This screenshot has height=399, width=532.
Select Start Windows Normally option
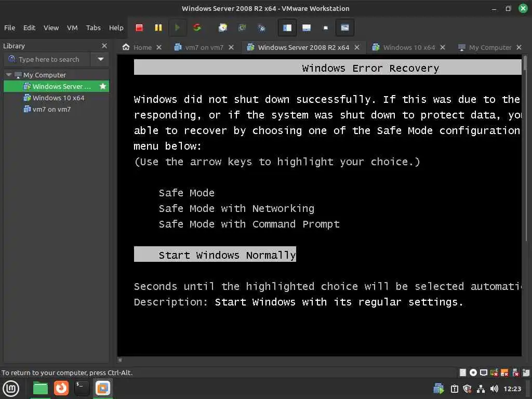tap(215, 254)
